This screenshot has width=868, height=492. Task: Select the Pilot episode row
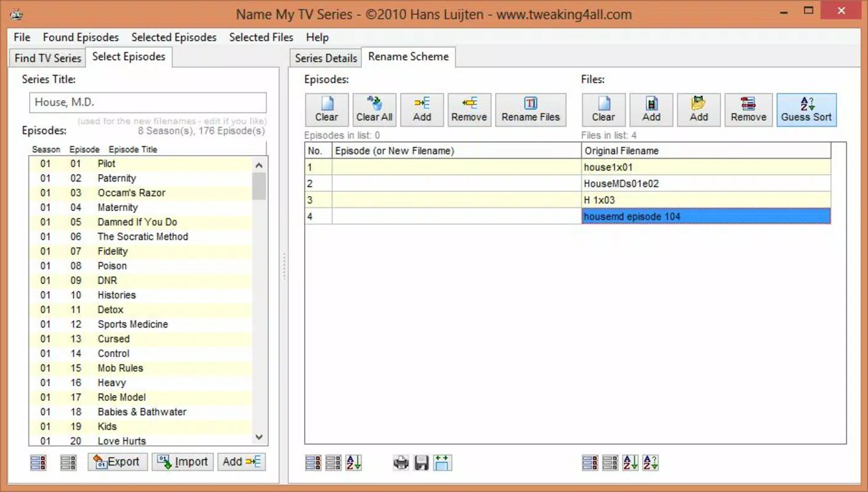(x=141, y=164)
